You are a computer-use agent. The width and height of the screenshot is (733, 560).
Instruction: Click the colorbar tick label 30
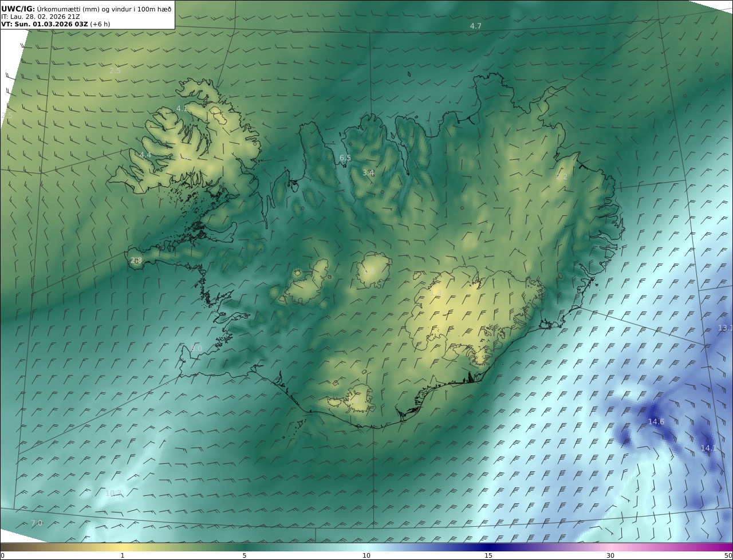tap(610, 555)
